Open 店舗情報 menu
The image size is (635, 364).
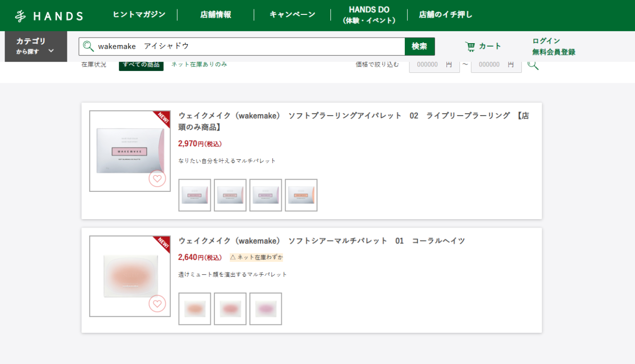pos(215,15)
